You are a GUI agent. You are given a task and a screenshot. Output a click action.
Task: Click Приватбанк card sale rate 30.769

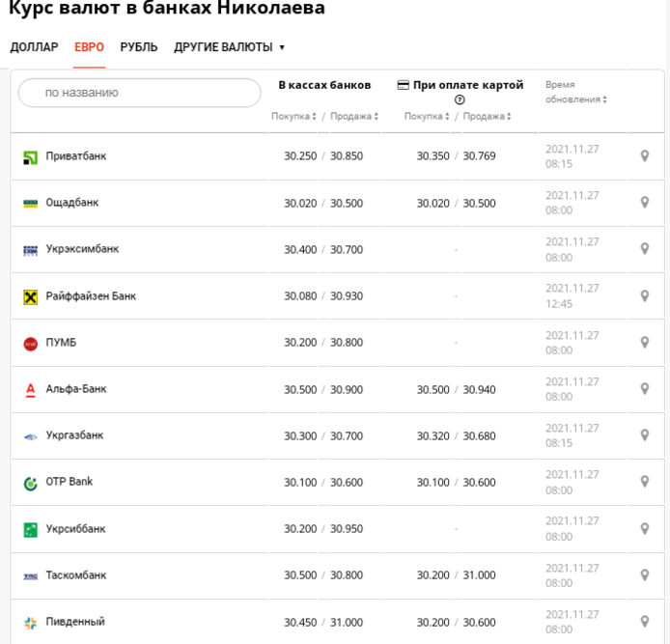tap(480, 156)
